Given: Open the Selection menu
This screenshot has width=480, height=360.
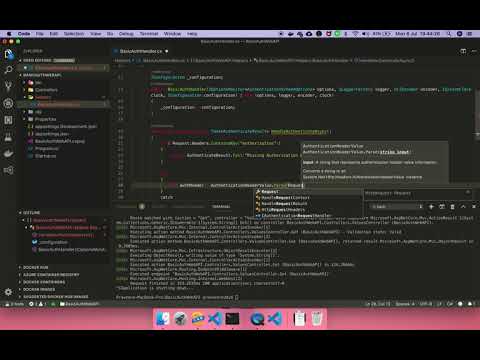Looking at the screenshot, I should [74, 34].
